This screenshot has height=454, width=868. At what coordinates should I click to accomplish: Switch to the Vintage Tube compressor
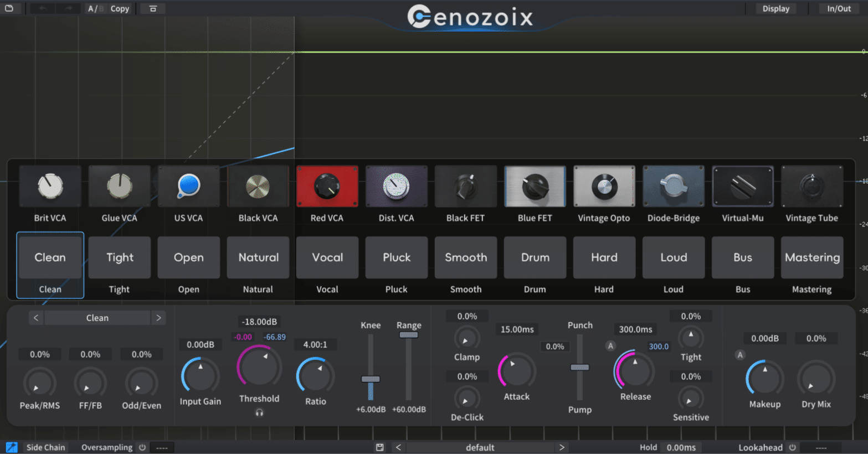click(x=811, y=186)
